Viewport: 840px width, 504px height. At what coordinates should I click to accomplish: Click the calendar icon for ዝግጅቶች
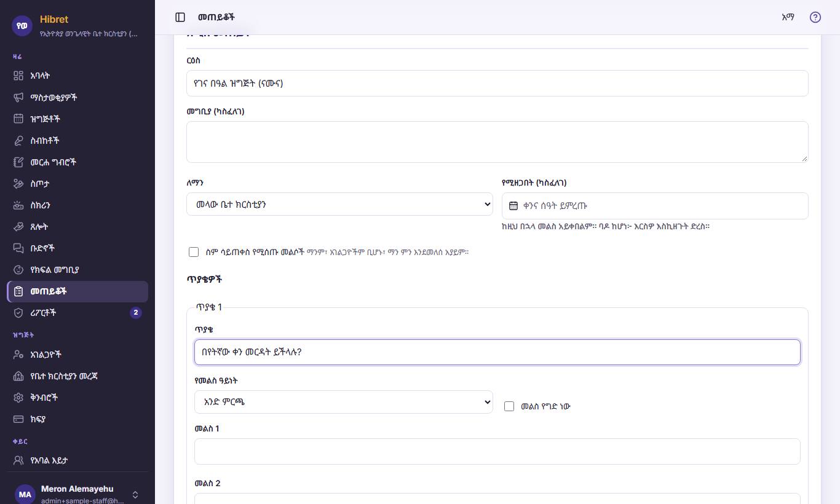18,119
